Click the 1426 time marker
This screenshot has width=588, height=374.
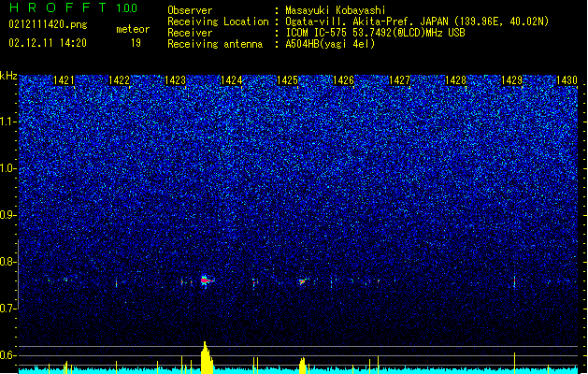(x=343, y=80)
